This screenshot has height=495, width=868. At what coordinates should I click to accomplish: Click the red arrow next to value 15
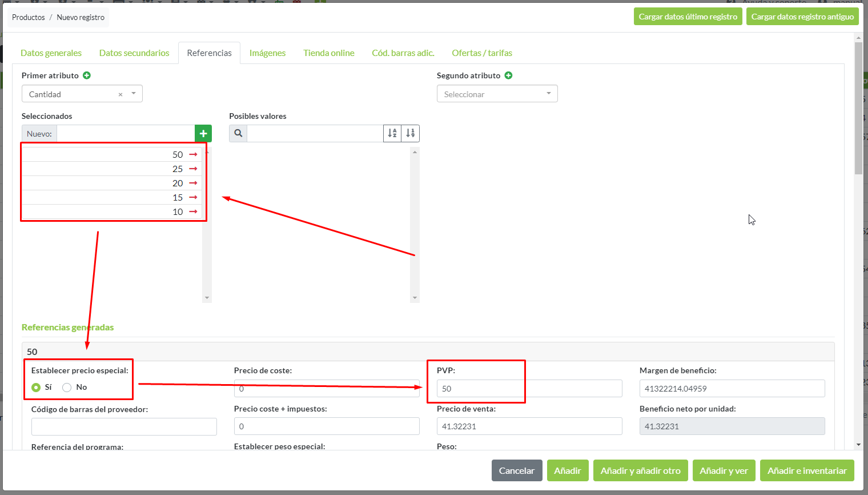click(x=193, y=197)
